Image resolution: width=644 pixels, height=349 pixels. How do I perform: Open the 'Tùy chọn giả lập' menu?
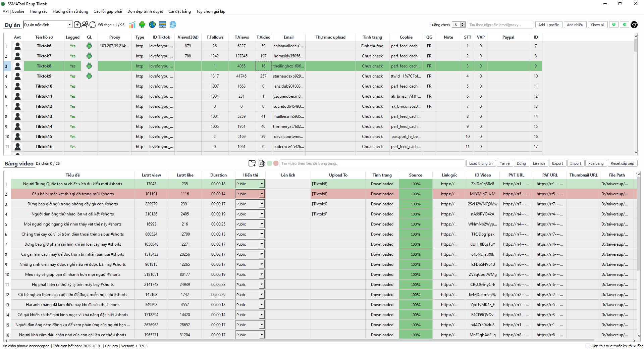tap(211, 11)
